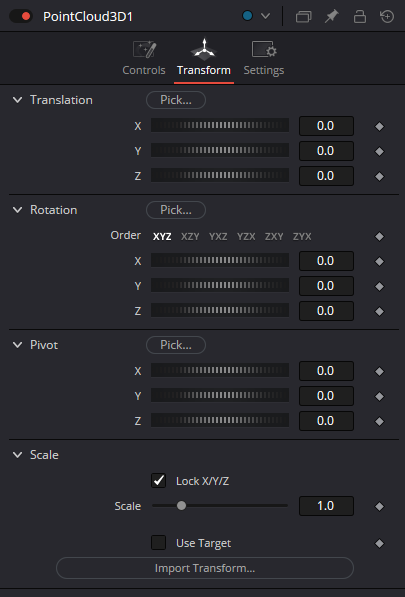Add keyframe for Rotation X
The width and height of the screenshot is (405, 597).
pyautogui.click(x=379, y=262)
